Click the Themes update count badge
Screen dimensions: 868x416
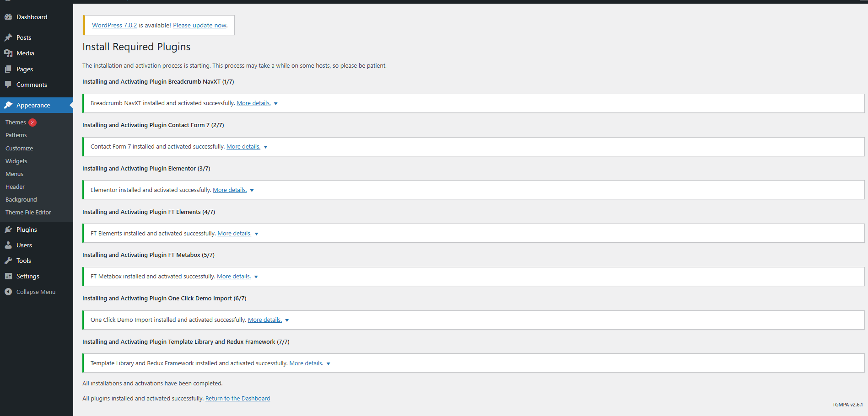point(32,123)
